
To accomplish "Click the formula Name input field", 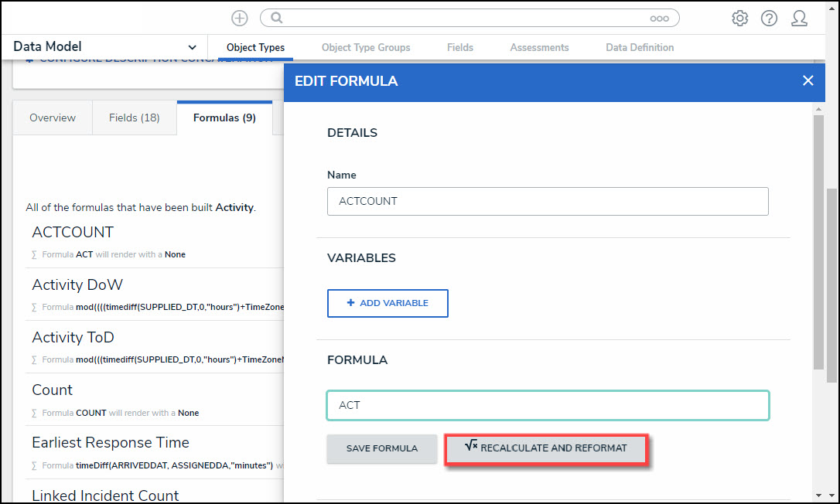I will pyautogui.click(x=548, y=201).
